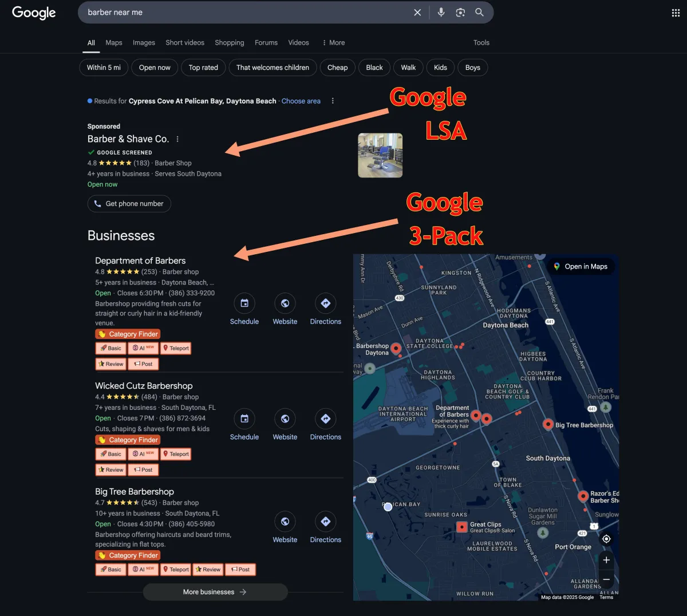Zoom out on the map

pos(606,579)
